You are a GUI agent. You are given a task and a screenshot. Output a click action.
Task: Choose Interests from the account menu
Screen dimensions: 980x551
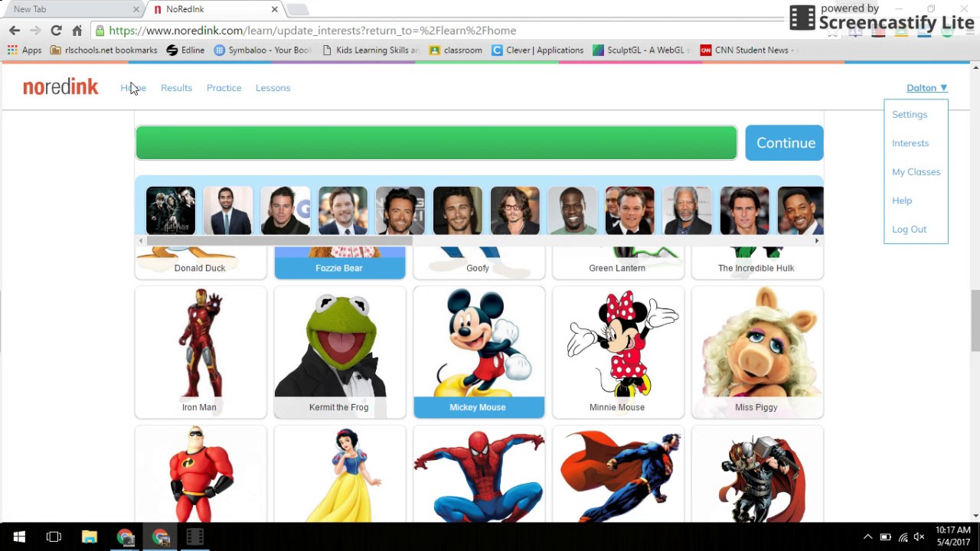pos(910,143)
